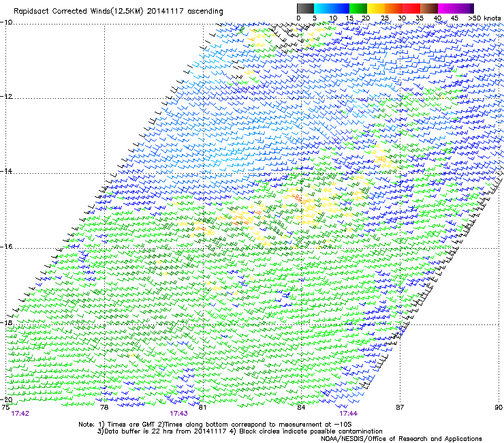
Task: Click the longitude label '87'
Action: [x=400, y=408]
